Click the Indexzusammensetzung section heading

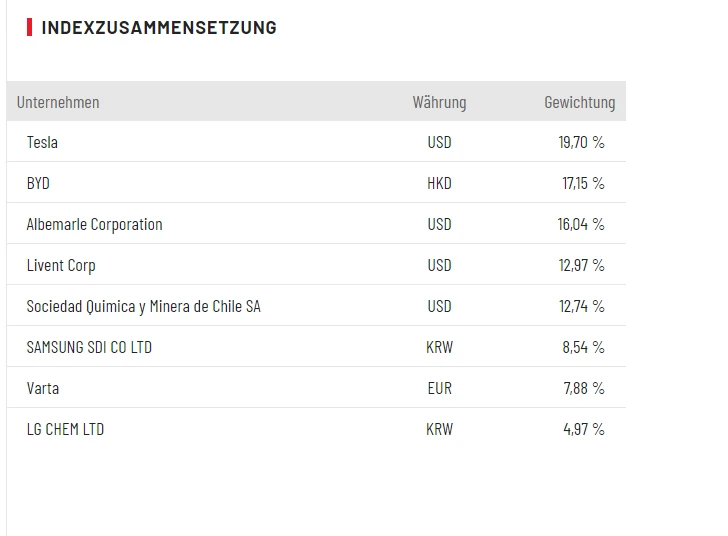tap(159, 28)
